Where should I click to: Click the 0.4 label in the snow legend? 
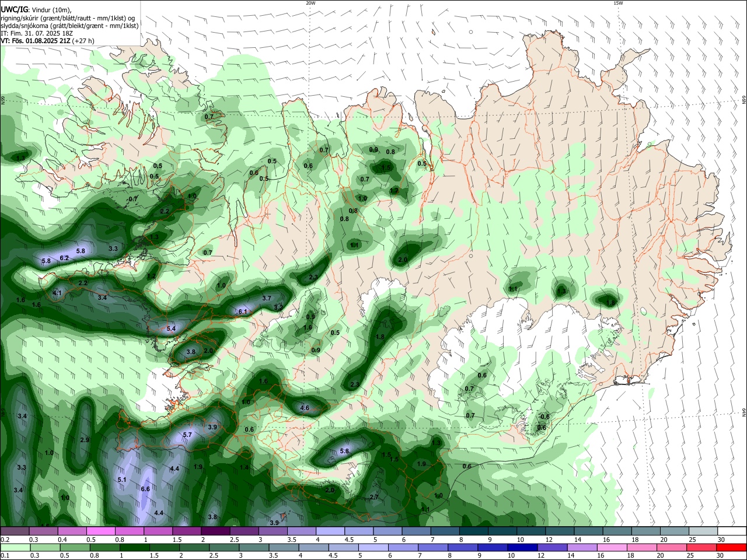click(x=62, y=539)
